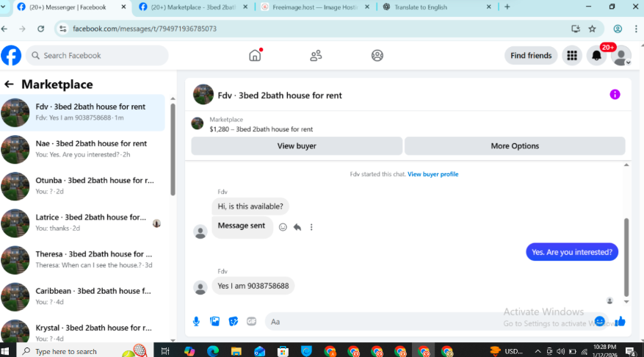Open Windows Start menu
644x357 pixels.
(6, 351)
